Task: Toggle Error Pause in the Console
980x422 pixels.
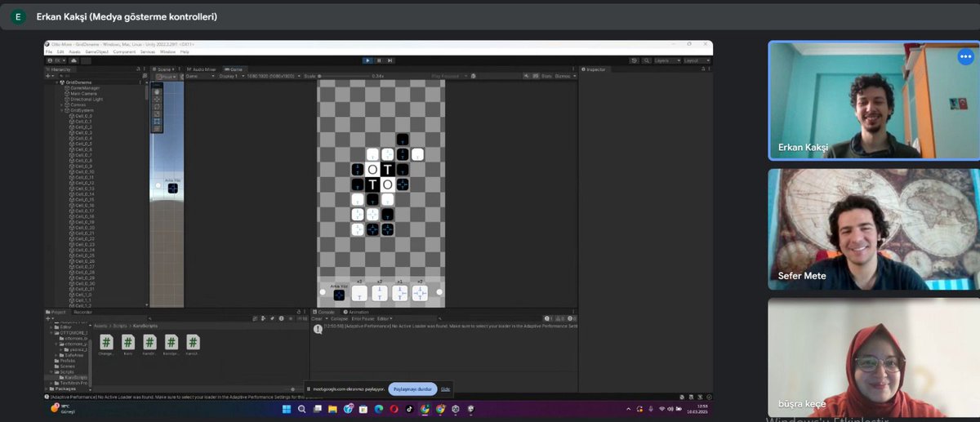Action: tap(362, 318)
